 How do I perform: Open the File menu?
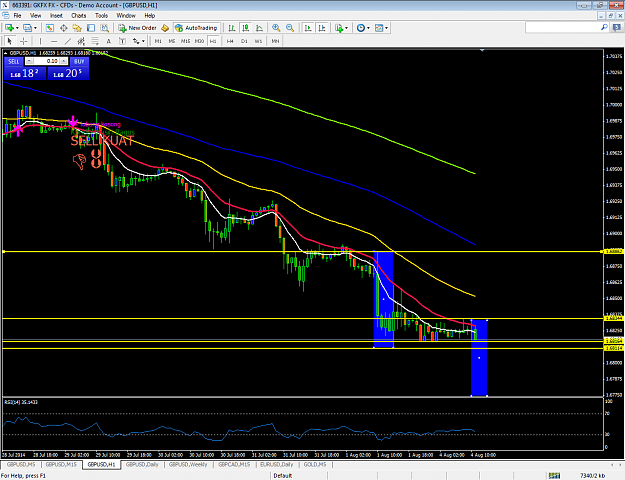[x=18, y=16]
